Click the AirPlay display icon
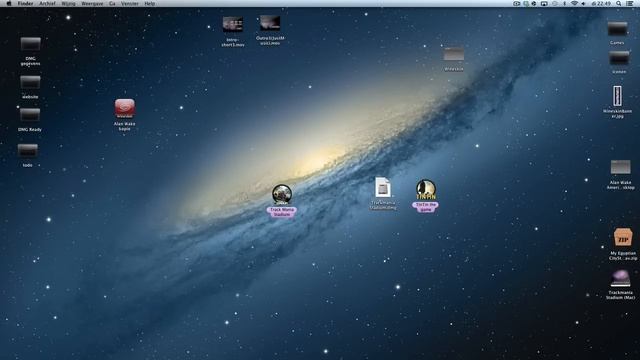Viewport: 640px width, 360px height. [x=544, y=3]
